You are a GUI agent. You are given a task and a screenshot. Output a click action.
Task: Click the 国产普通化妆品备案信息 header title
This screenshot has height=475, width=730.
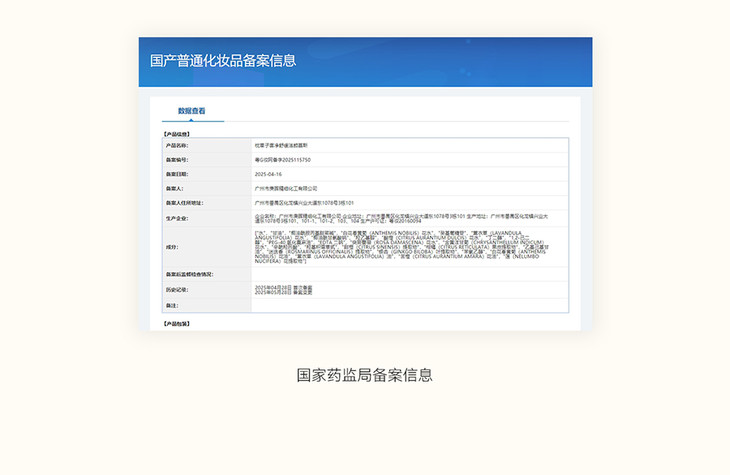coord(223,61)
